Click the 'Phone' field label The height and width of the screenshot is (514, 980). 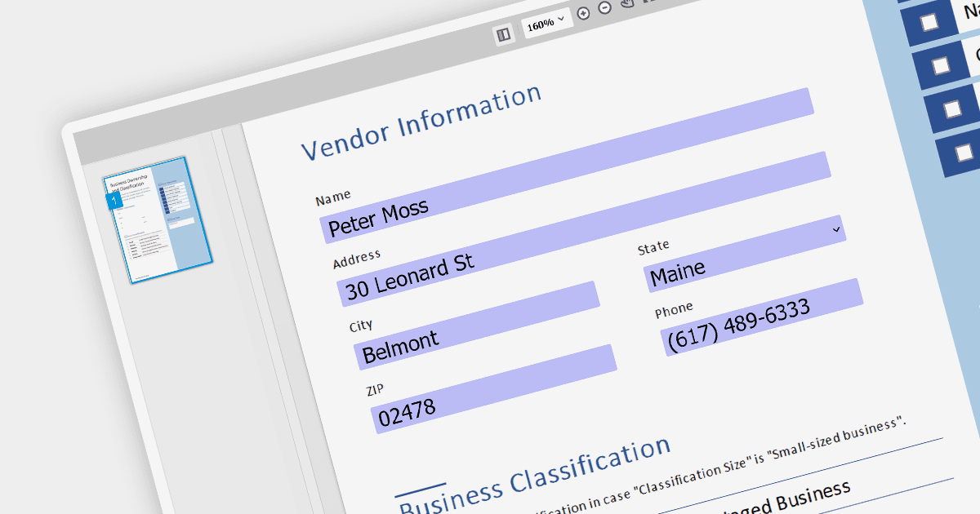[x=674, y=310]
